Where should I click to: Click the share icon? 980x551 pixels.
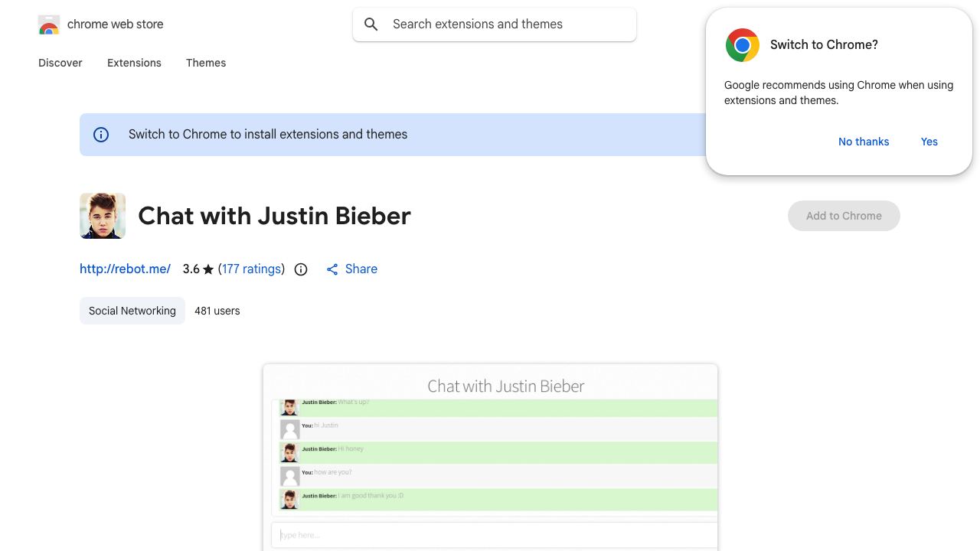pos(332,269)
